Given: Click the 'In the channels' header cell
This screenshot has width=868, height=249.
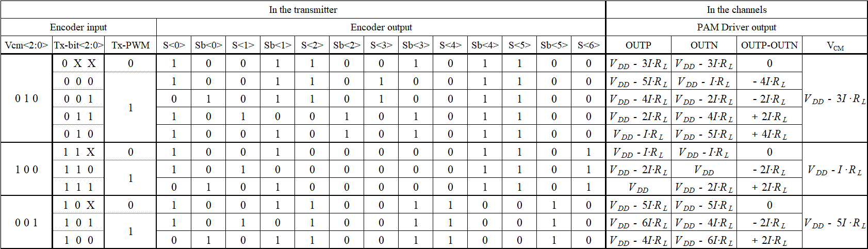Looking at the screenshot, I should 736,10.
